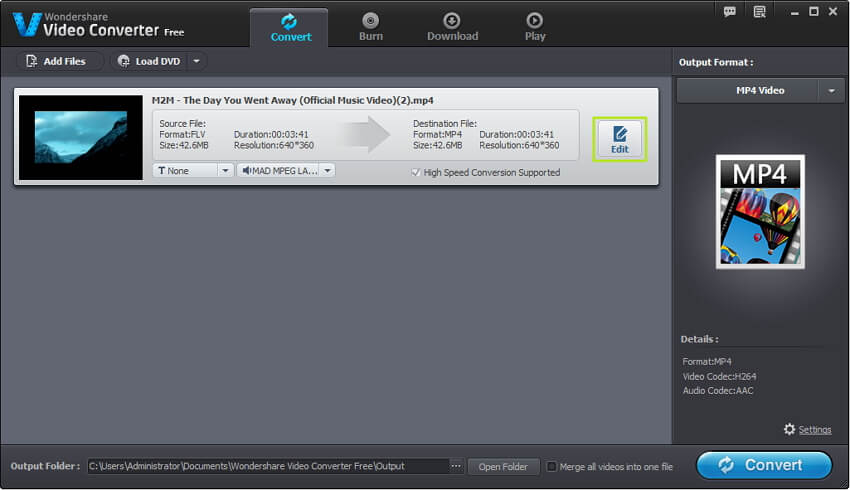Toggle High Speed Conversion Supported checkbox
Image resolution: width=850 pixels, height=490 pixels.
click(x=416, y=172)
